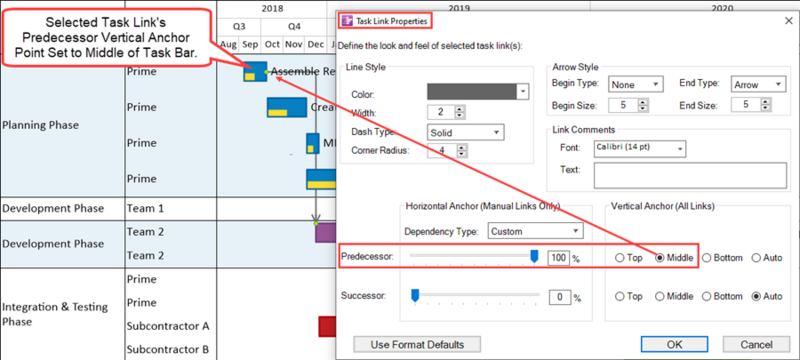
Task: Increase the End Size spinner
Action: [765, 102]
